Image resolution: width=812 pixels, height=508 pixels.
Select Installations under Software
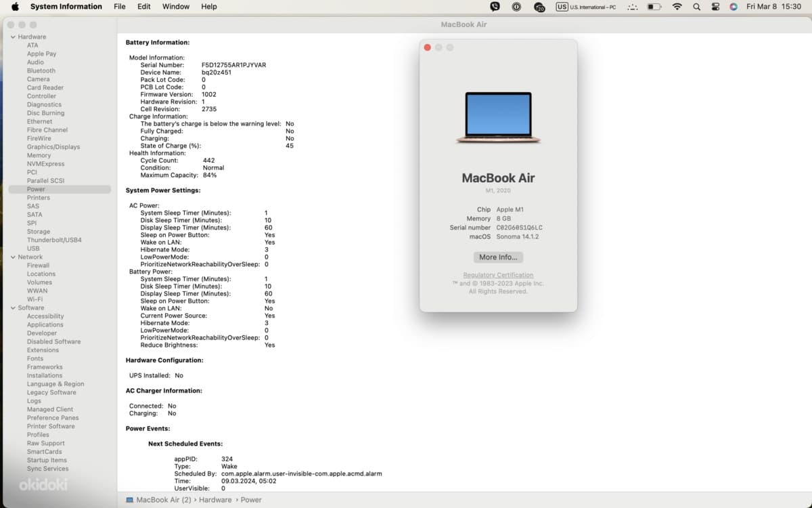click(x=45, y=375)
